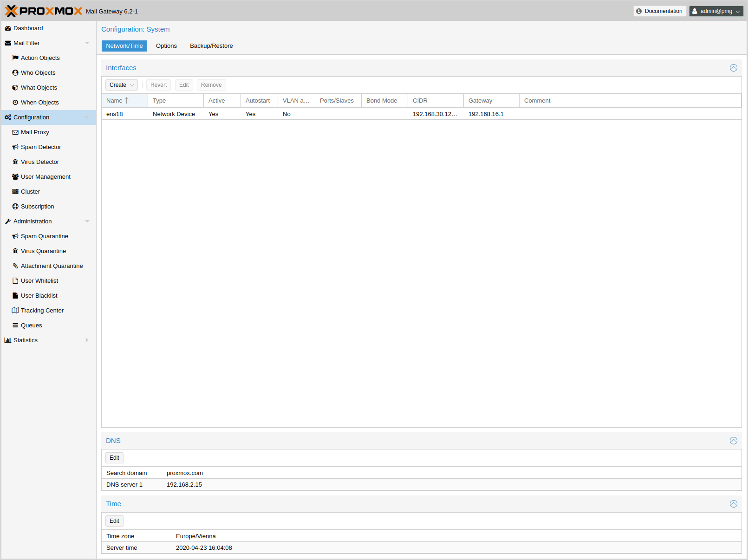
Task: Click the Virus Detector bug icon
Action: [x=15, y=162]
